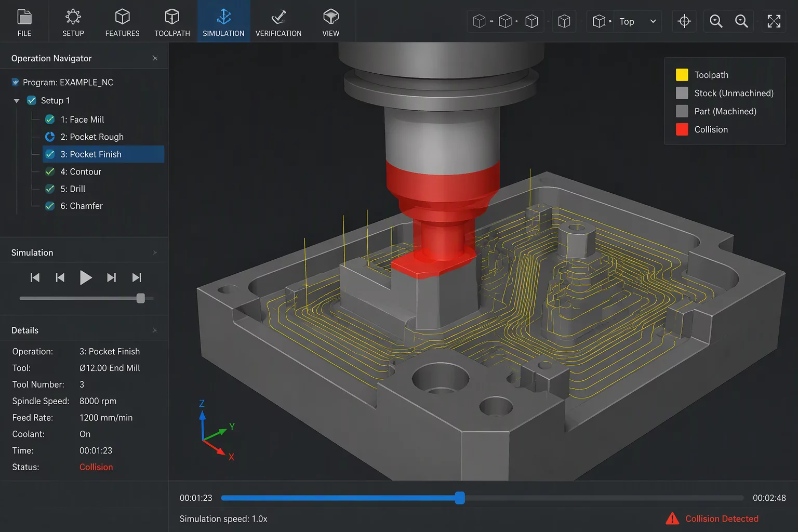Screen dimensions: 798x532
Task: Select the FEATURES cube icon
Action: point(122,22)
